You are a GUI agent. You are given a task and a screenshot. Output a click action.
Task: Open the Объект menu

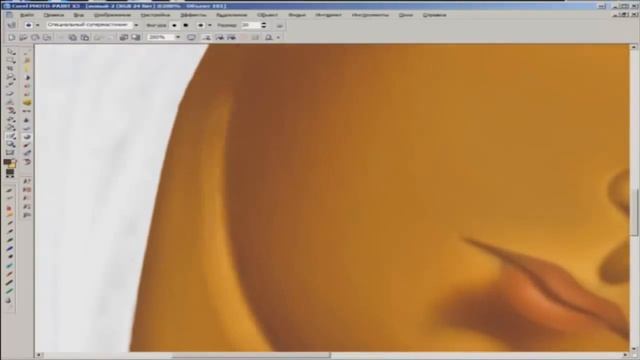[267, 15]
